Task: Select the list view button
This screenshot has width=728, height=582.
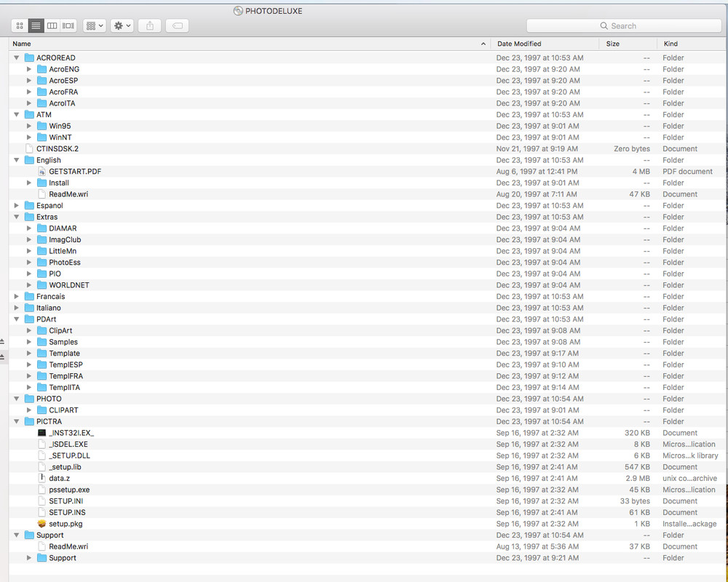Action: click(36, 25)
